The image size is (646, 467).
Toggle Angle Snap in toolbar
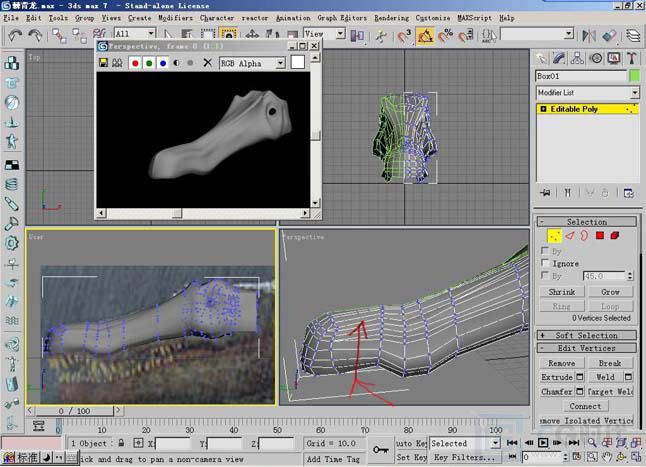point(425,36)
